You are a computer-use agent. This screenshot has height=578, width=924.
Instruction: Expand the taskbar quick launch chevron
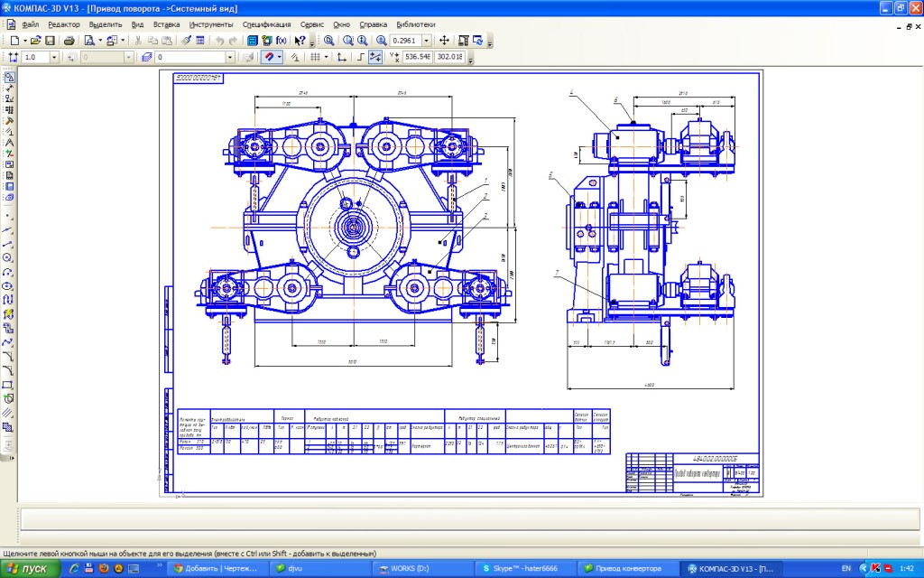pos(159,567)
